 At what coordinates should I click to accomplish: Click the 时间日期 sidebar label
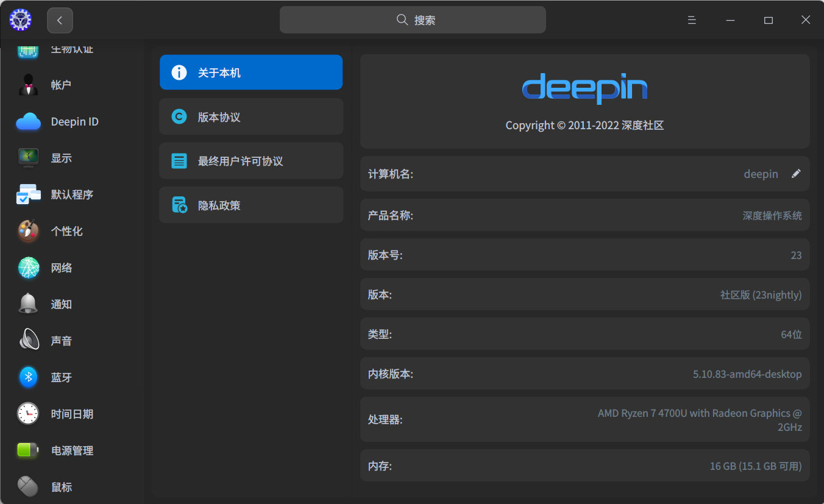[72, 414]
